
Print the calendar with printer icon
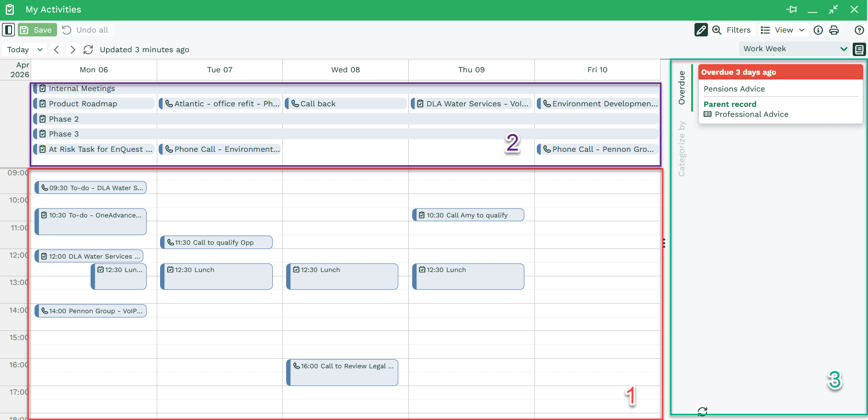click(834, 30)
